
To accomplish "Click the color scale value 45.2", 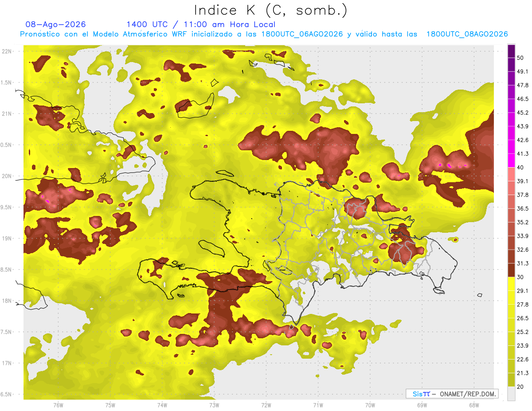I will click(523, 113).
